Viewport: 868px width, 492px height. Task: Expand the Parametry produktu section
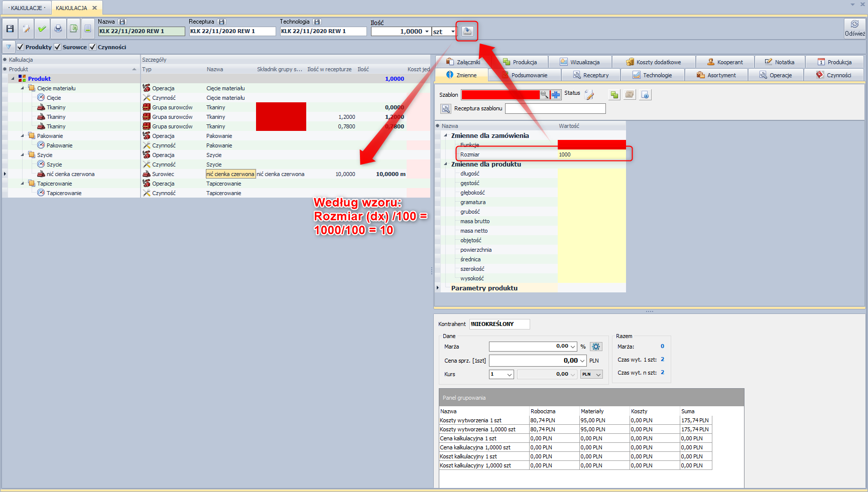point(438,288)
